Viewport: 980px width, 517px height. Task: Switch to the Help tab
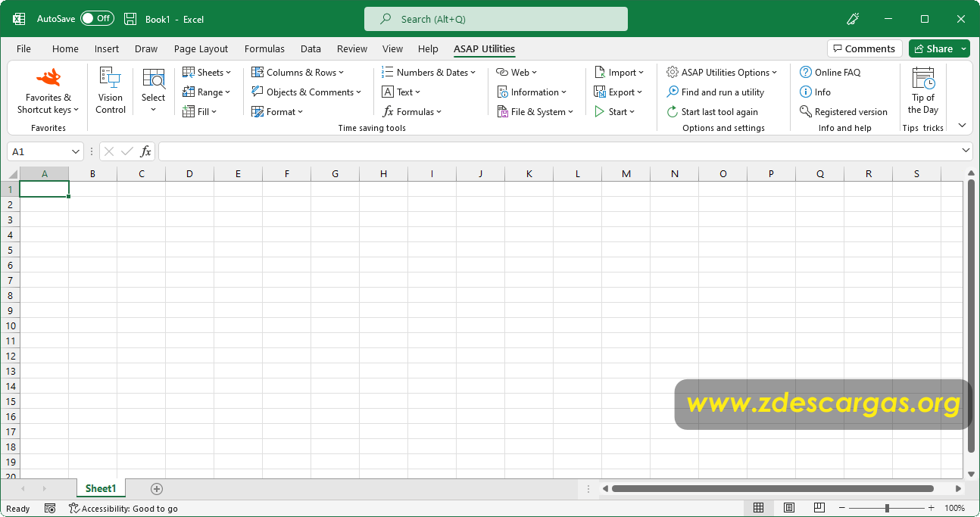tap(428, 49)
